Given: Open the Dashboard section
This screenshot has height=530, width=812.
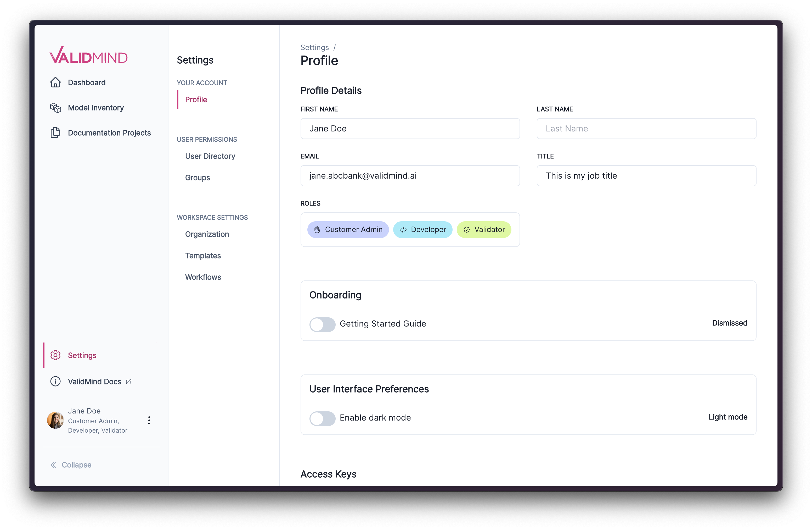Looking at the screenshot, I should pos(86,82).
